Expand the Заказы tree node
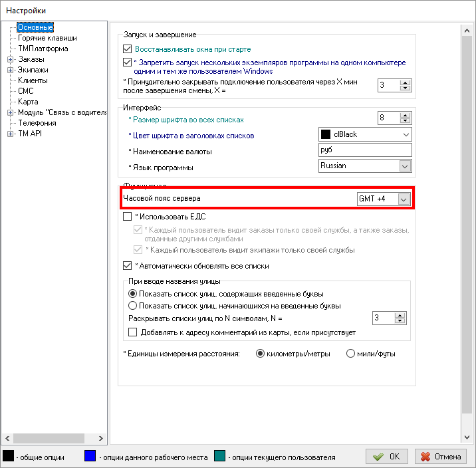 click(x=10, y=59)
